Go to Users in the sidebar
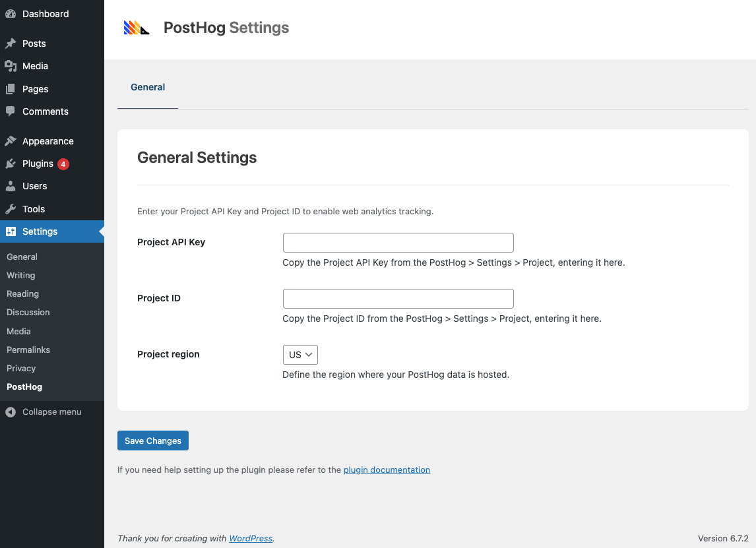Screen dimensions: 756x548 (52, 186)
